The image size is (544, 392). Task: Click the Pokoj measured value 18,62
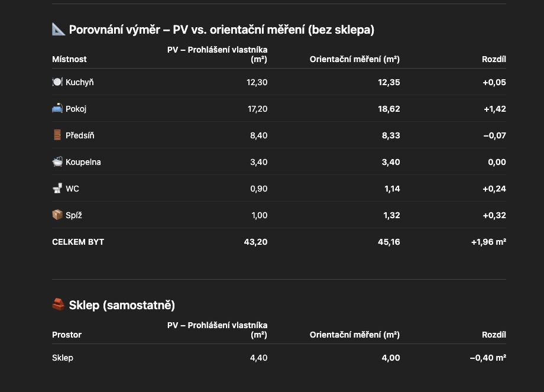pos(389,109)
